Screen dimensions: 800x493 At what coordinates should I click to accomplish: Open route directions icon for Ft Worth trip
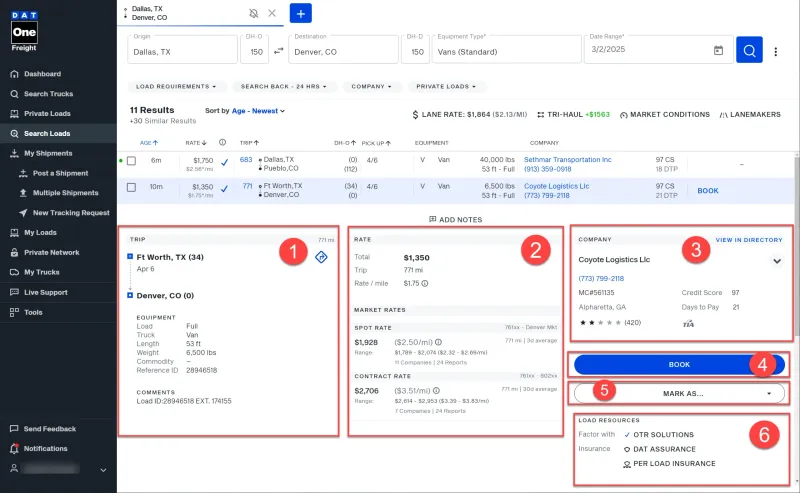click(x=321, y=257)
